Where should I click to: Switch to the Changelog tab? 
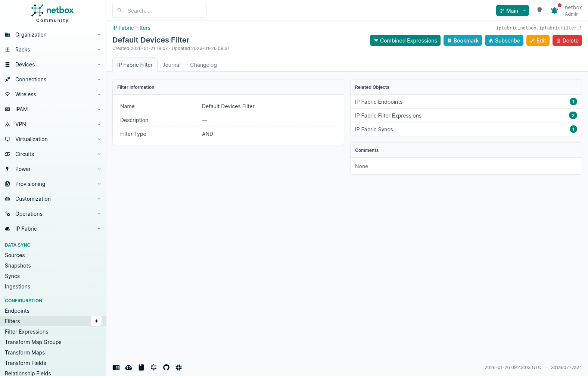pos(203,65)
